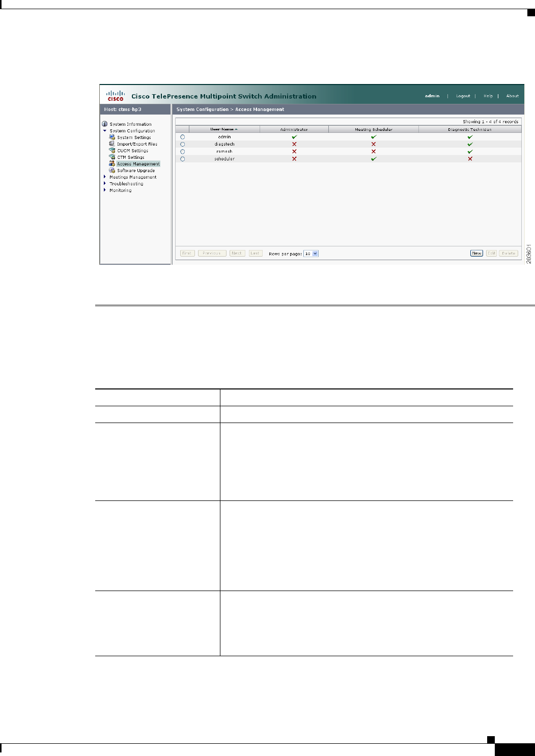Click the Last page button

(255, 253)
